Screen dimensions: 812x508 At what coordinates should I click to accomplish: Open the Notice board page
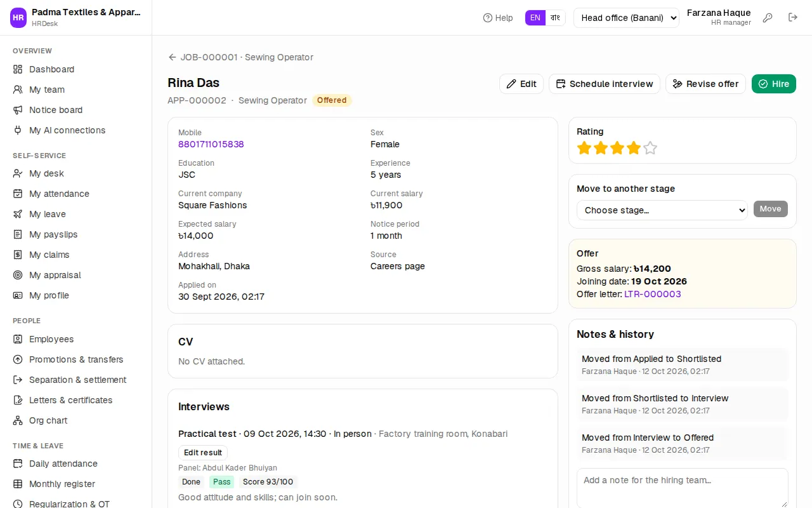(76, 110)
